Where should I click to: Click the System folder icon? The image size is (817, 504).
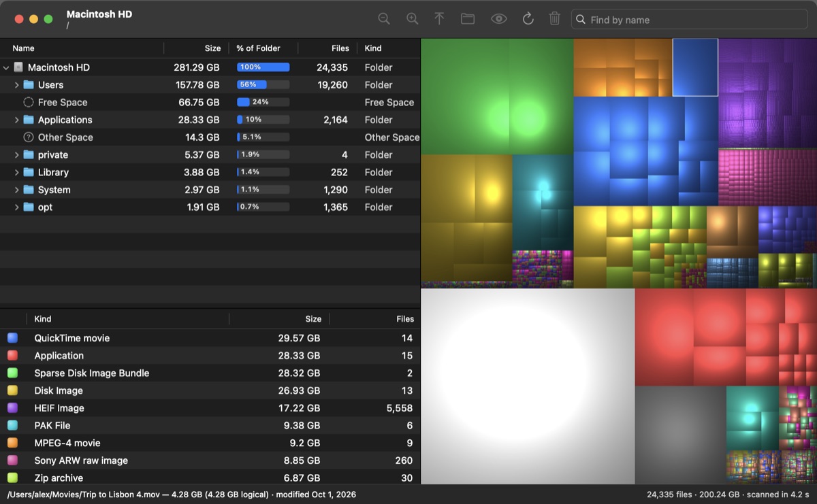click(x=29, y=190)
